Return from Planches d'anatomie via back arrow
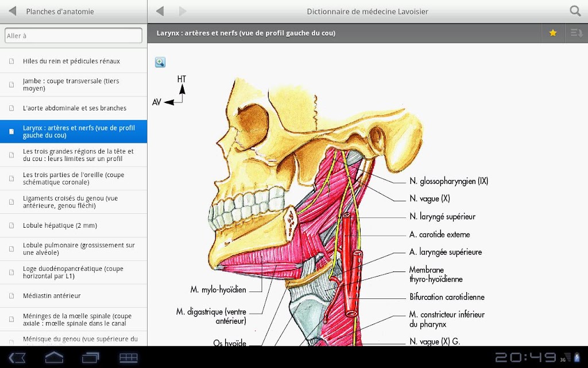 13,11
